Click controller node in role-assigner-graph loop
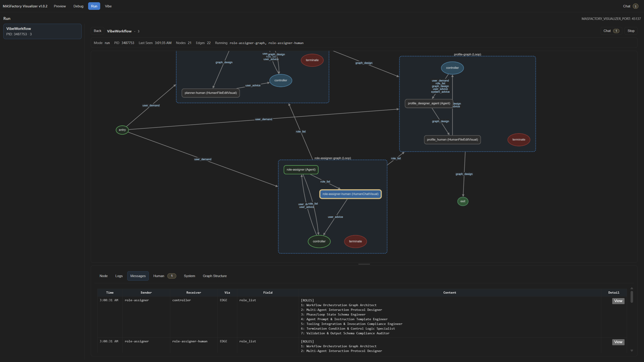 319,241
